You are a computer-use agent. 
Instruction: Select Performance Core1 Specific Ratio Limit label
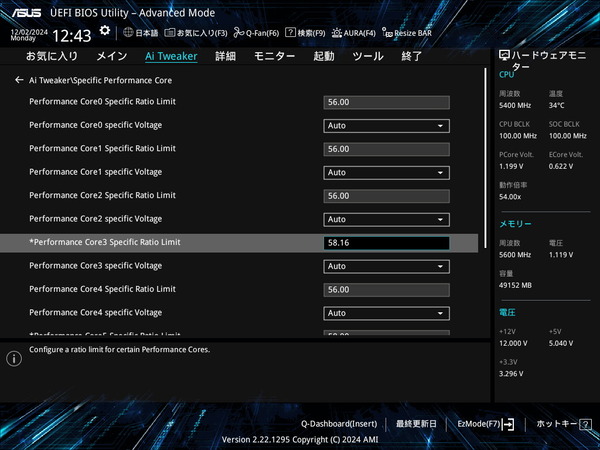(x=102, y=148)
